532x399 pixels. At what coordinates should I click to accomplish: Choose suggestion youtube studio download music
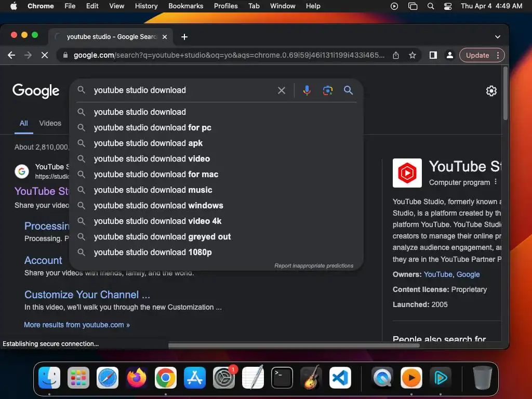coord(217,190)
